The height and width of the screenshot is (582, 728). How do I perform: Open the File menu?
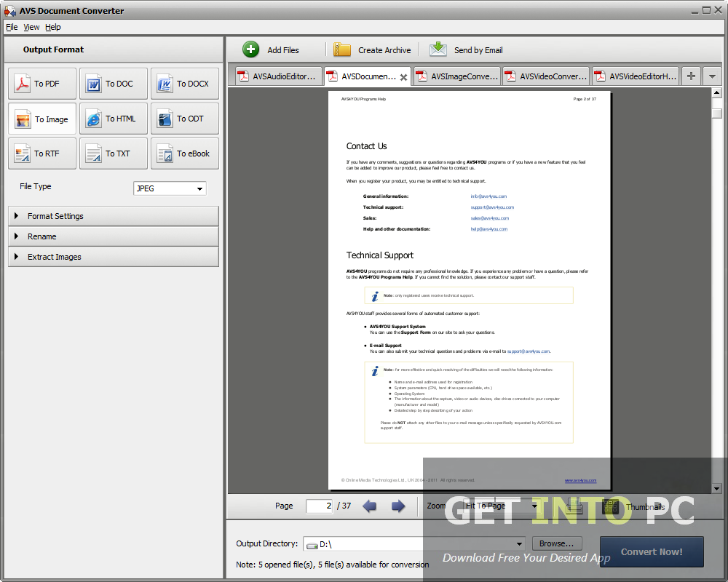coord(12,27)
